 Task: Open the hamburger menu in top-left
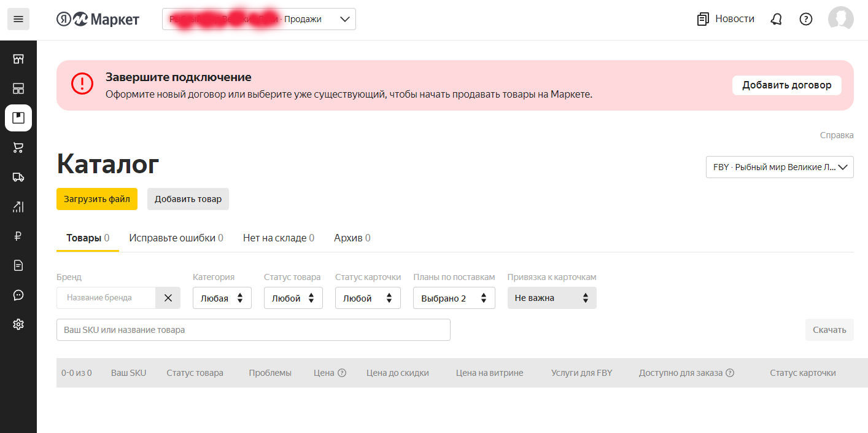(18, 19)
